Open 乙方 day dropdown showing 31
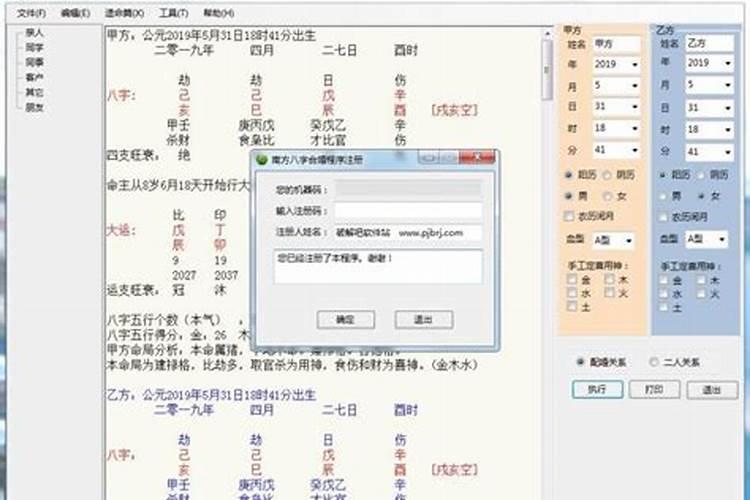The width and height of the screenshot is (750, 500). [728, 108]
